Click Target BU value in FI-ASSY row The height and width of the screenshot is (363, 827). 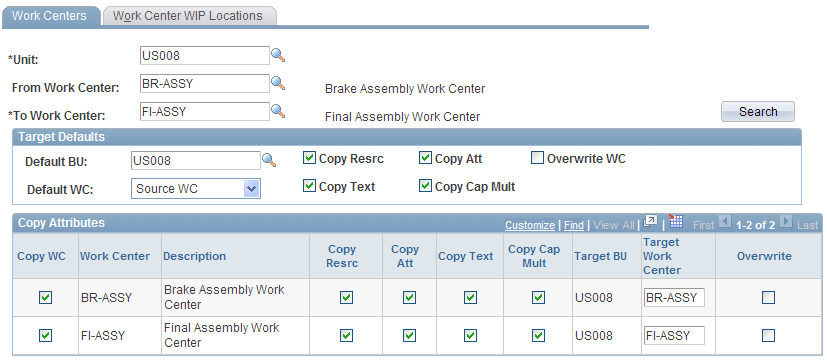point(594,335)
